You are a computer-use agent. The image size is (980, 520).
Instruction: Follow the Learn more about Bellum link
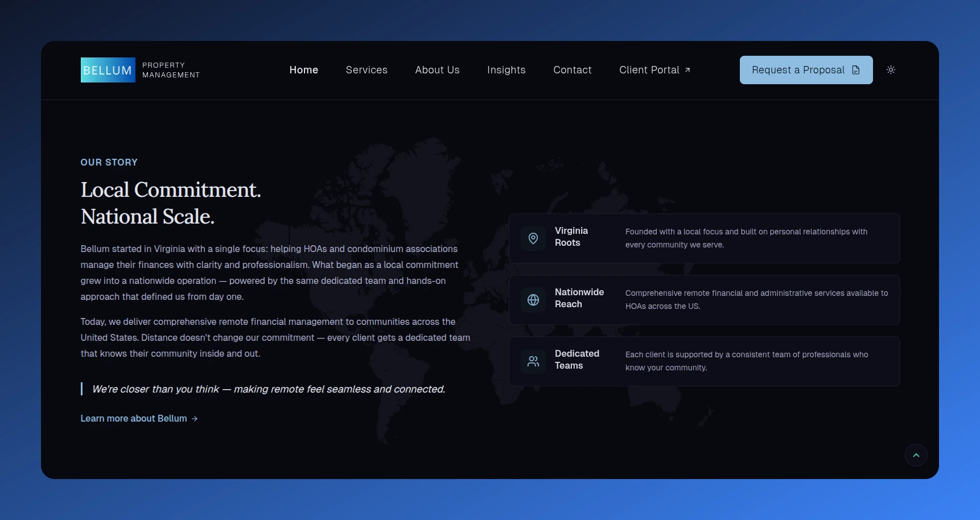click(139, 419)
